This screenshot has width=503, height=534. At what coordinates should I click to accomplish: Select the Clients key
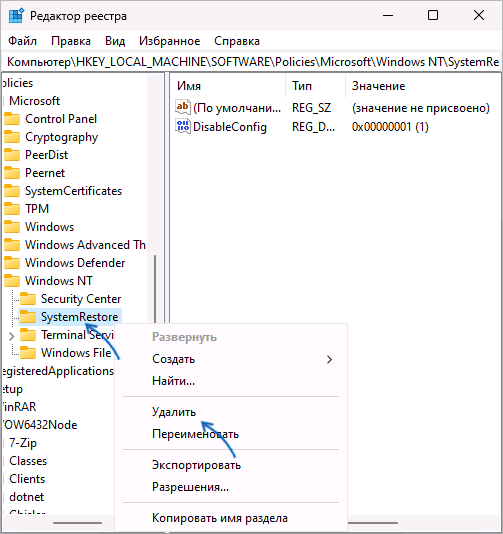pos(27,479)
